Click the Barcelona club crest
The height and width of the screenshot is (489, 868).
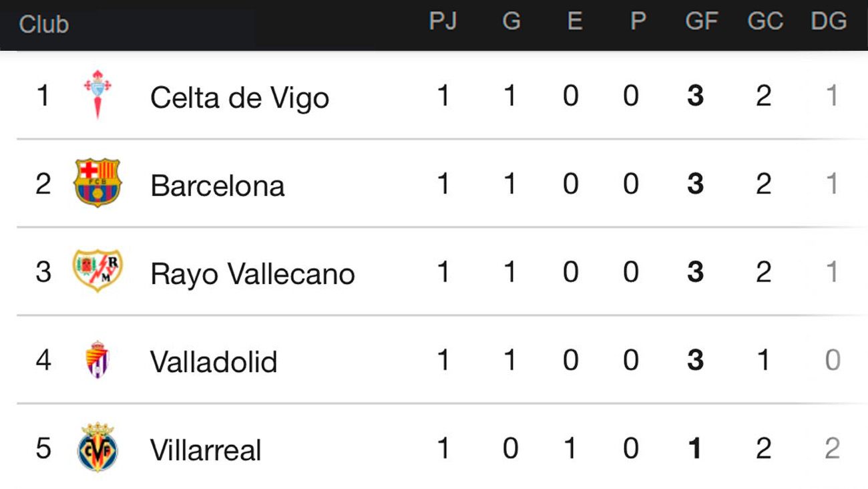tap(97, 183)
